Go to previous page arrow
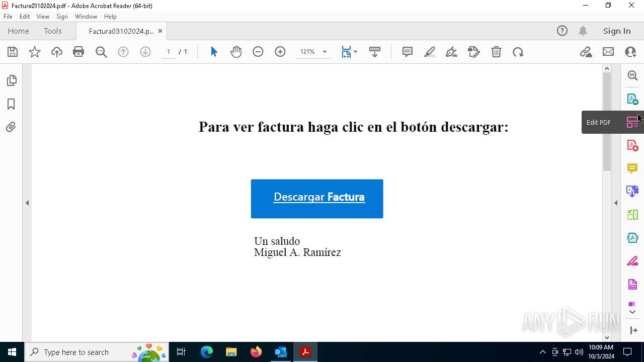 (123, 52)
